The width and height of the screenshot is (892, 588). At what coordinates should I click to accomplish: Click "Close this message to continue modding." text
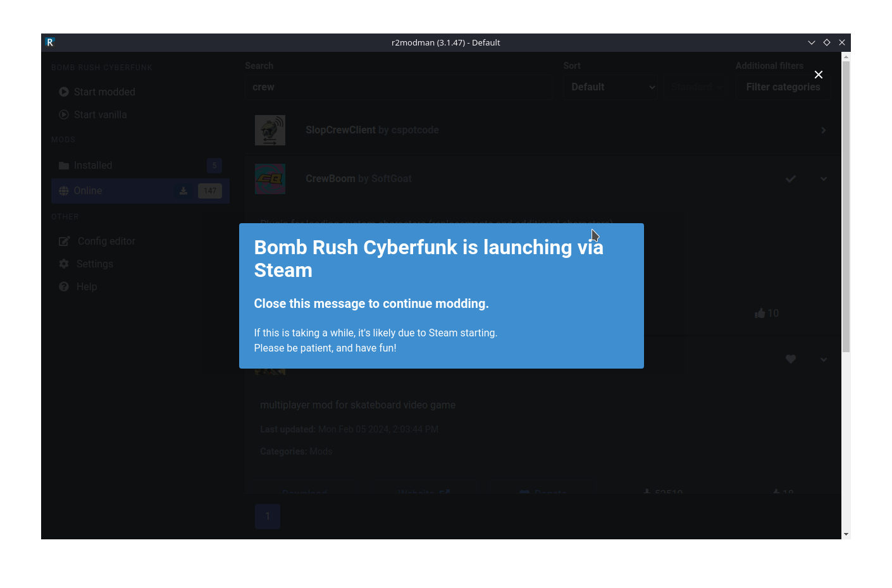pos(371,303)
